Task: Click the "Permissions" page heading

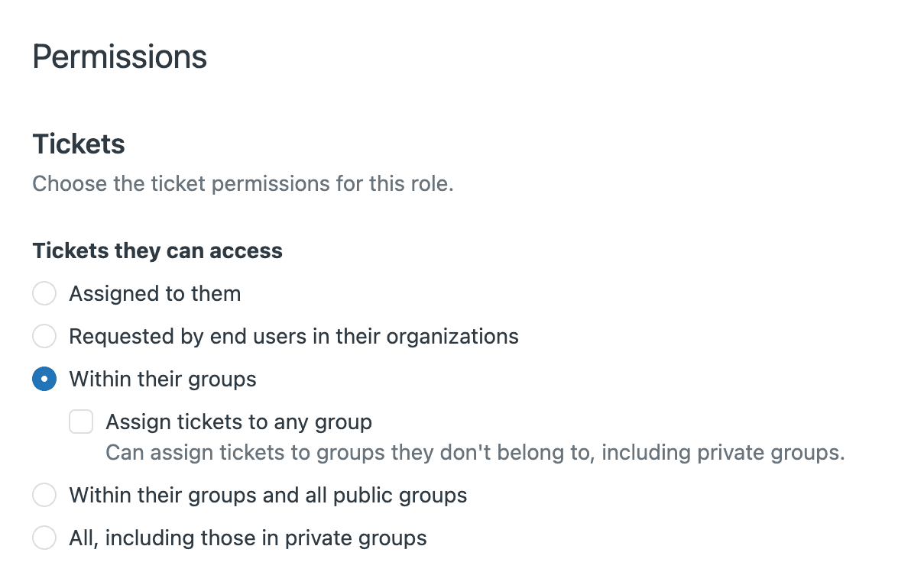Action: tap(119, 57)
